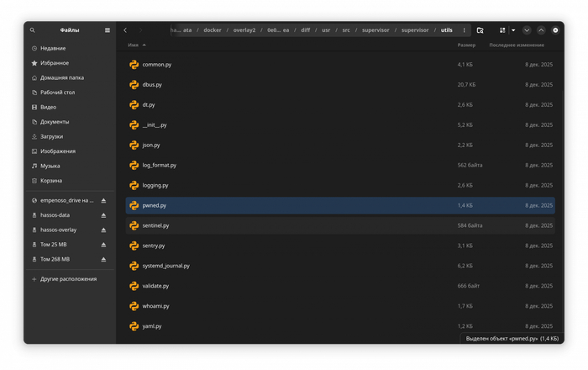
Task: Open the view options dropdown arrow
Action: 513,30
